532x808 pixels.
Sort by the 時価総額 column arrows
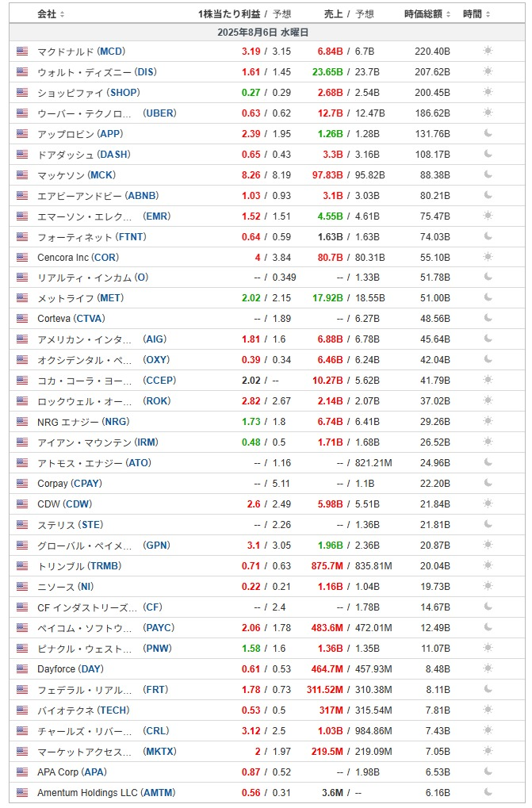click(x=448, y=14)
